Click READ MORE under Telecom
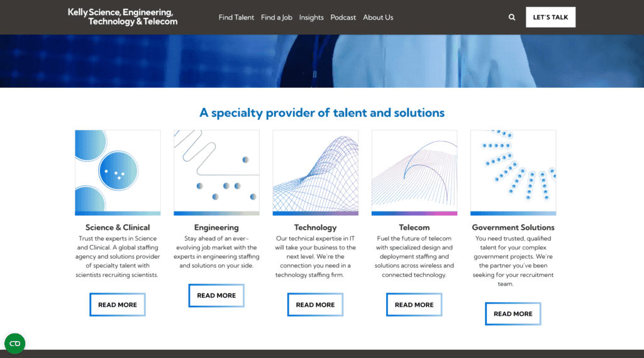The width and height of the screenshot is (644, 358). coord(414,305)
